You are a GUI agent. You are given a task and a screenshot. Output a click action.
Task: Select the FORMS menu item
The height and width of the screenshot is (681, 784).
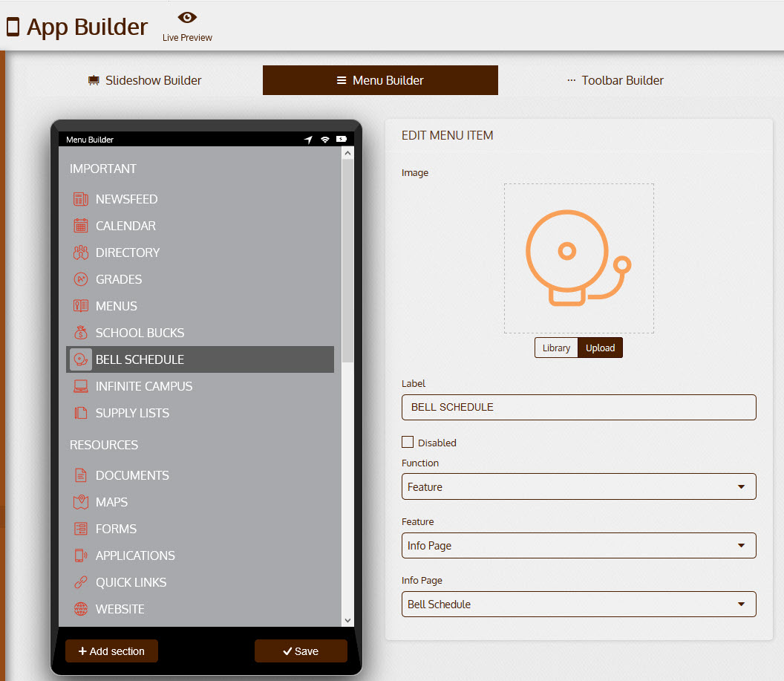pyautogui.click(x=200, y=529)
